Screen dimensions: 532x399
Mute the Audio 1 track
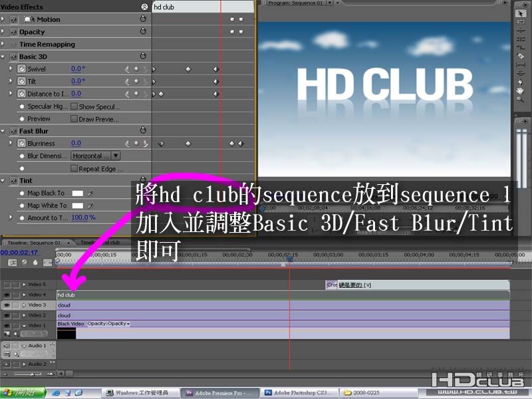coord(7,346)
